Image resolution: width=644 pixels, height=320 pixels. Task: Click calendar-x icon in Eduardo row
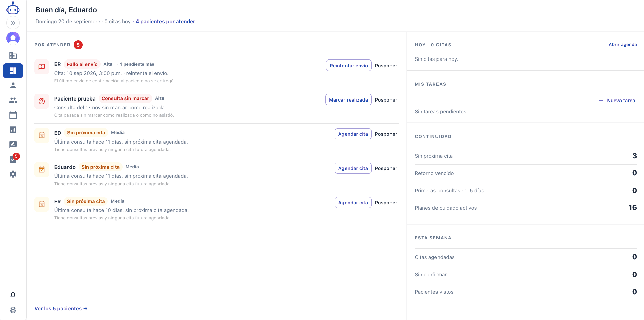coord(42,170)
